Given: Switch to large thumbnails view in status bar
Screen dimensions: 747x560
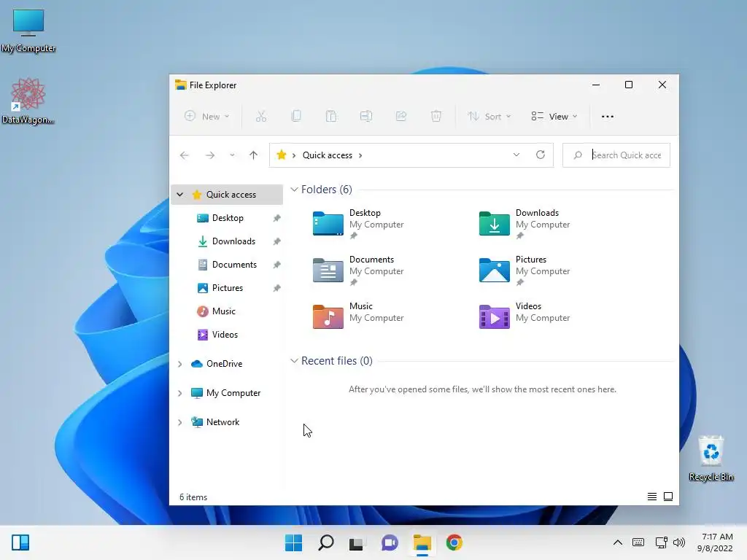Looking at the screenshot, I should [x=668, y=497].
